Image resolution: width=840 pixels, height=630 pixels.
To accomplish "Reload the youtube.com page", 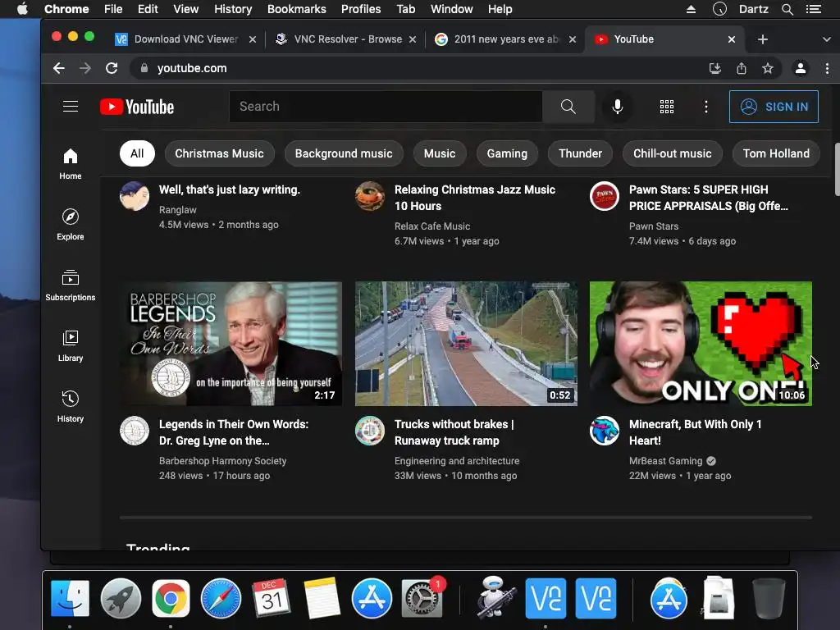I will coord(112,68).
